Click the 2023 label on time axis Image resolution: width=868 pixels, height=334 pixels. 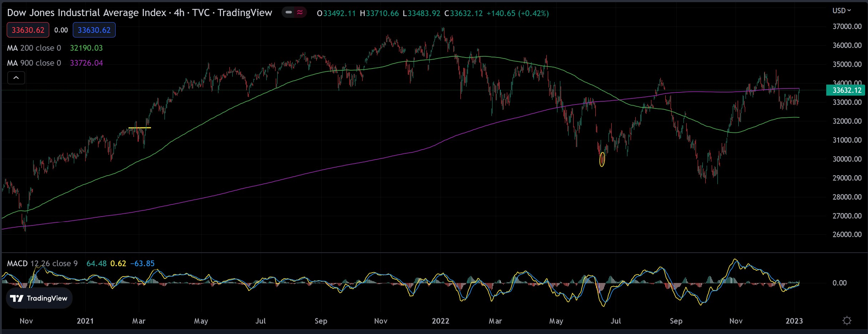(794, 321)
